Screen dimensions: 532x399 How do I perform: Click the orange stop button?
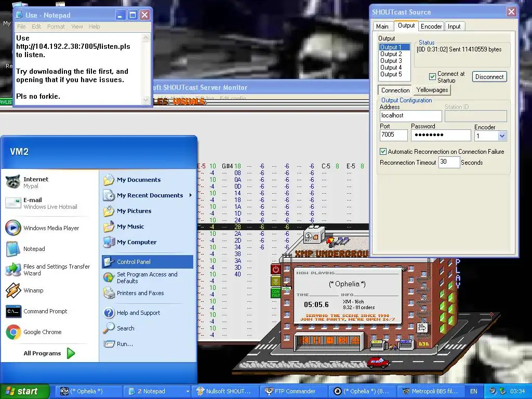[329, 340]
